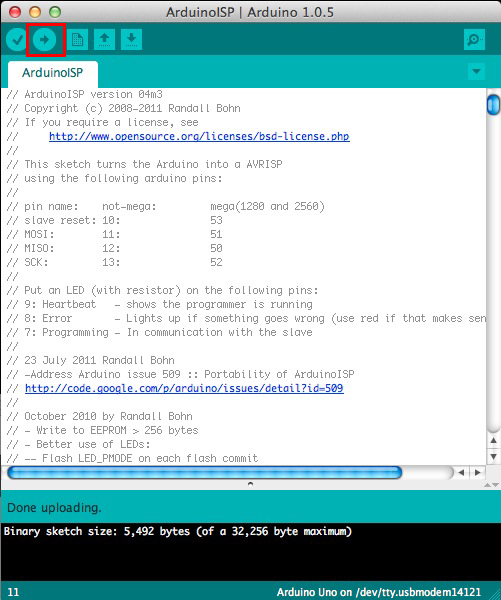Screen dimensions: 501x600
Task: Click the "23 July 2011 Randall Bohn" line
Action: pyautogui.click(x=91, y=360)
